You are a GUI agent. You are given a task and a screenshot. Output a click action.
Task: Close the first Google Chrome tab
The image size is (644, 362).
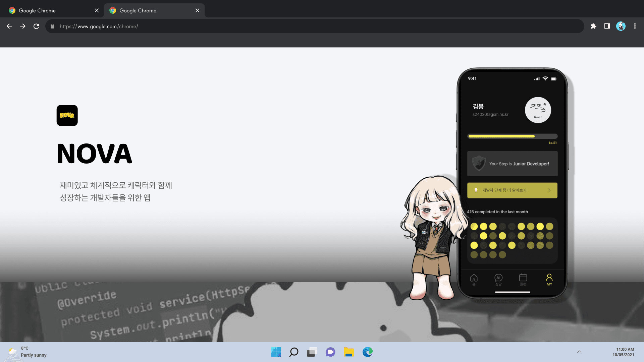coord(97,10)
